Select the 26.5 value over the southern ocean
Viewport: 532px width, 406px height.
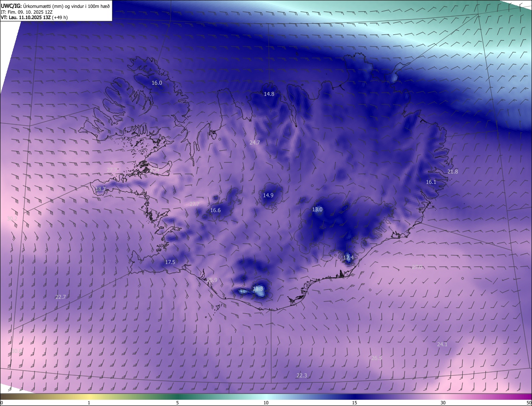point(377,358)
